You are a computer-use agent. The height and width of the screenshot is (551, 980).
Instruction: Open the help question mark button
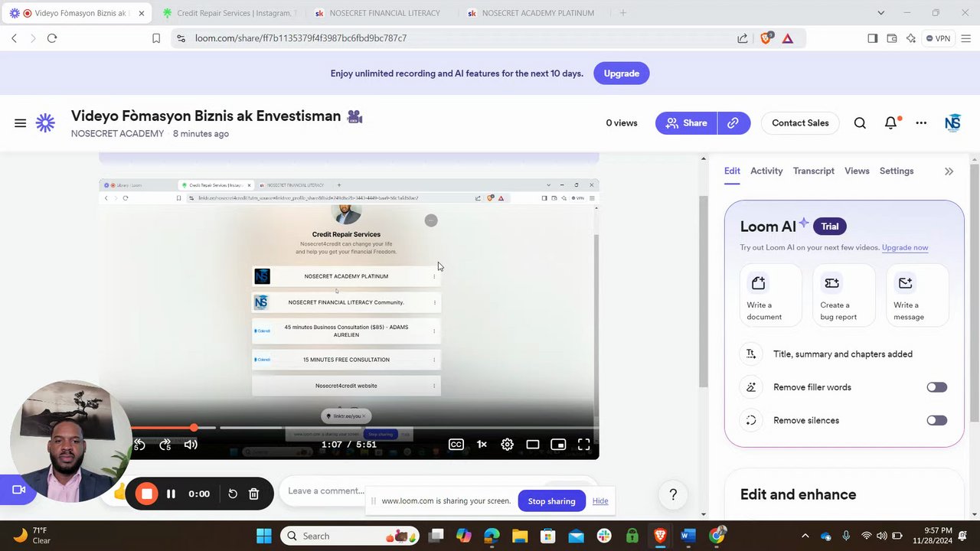pos(673,495)
